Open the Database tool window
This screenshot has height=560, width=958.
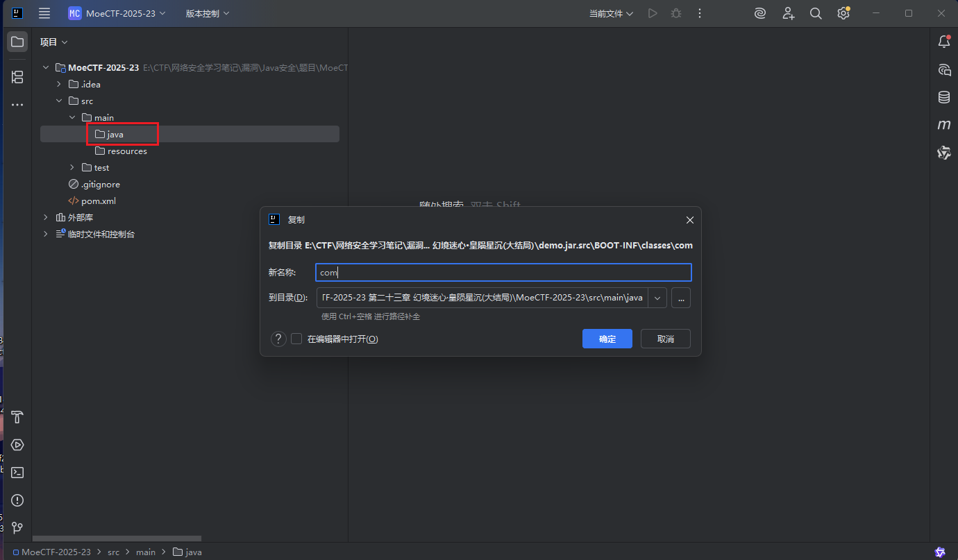(943, 97)
